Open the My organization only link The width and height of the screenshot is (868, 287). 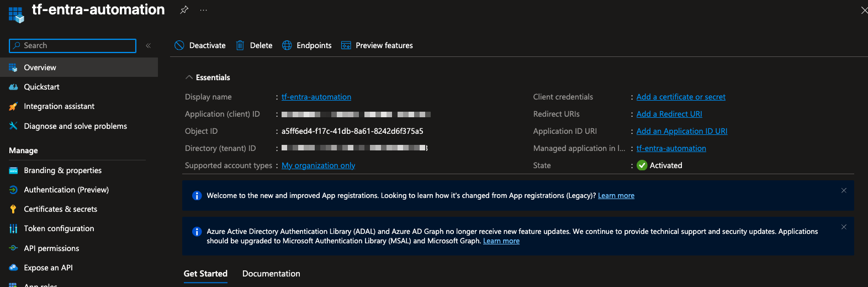point(318,165)
